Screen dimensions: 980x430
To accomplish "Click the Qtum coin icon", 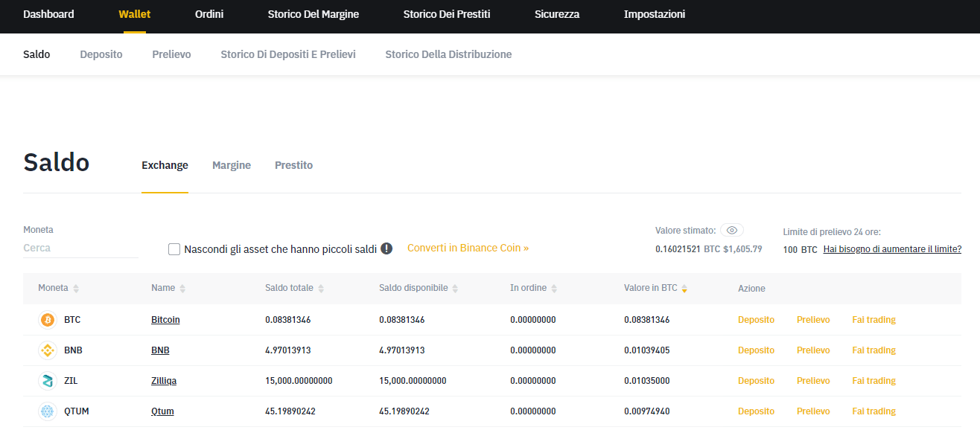I will [x=48, y=411].
